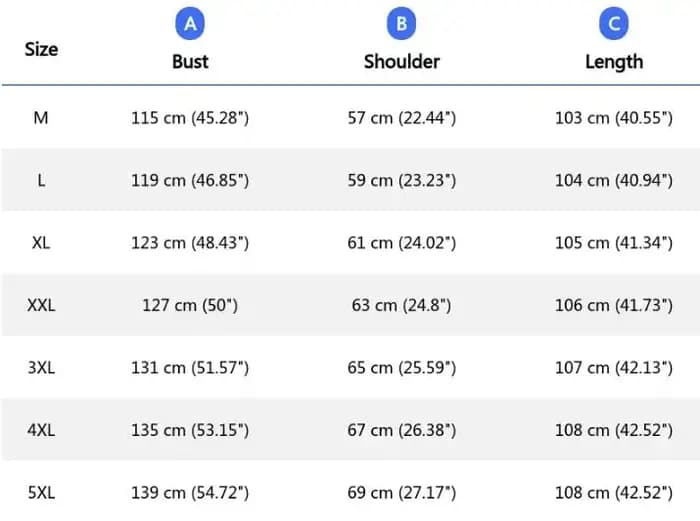Select the M size row label
Image resolution: width=700 pixels, height=521 pixels.
click(x=41, y=118)
